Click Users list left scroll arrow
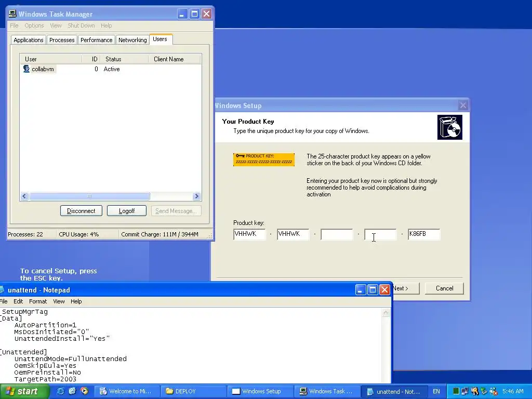 [x=24, y=196]
